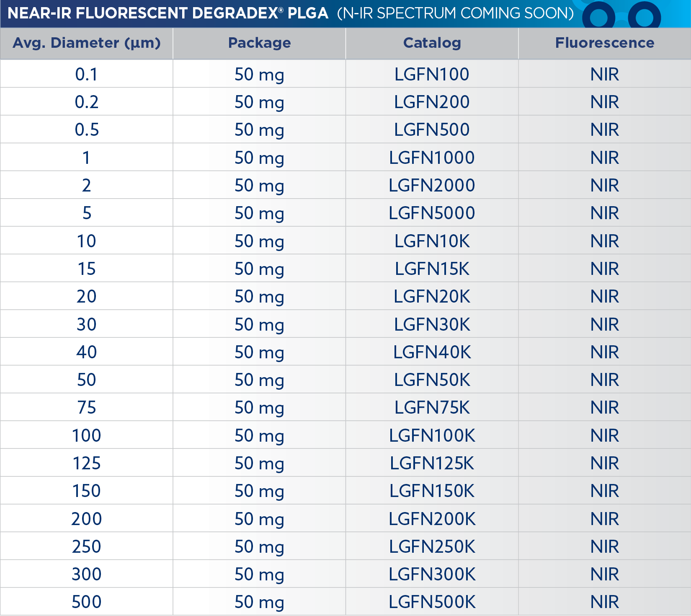Image resolution: width=691 pixels, height=616 pixels.
Task: Click NIR fluorescence in LGFN300K row
Action: point(605,574)
